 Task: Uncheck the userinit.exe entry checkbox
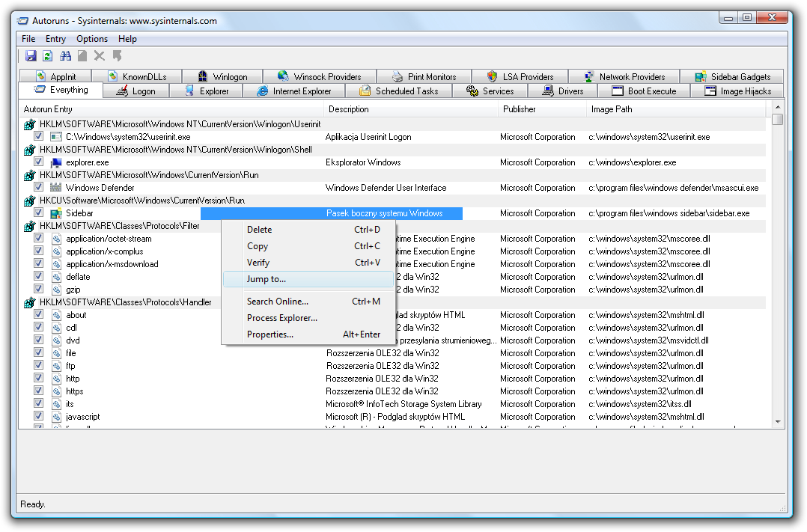point(39,136)
